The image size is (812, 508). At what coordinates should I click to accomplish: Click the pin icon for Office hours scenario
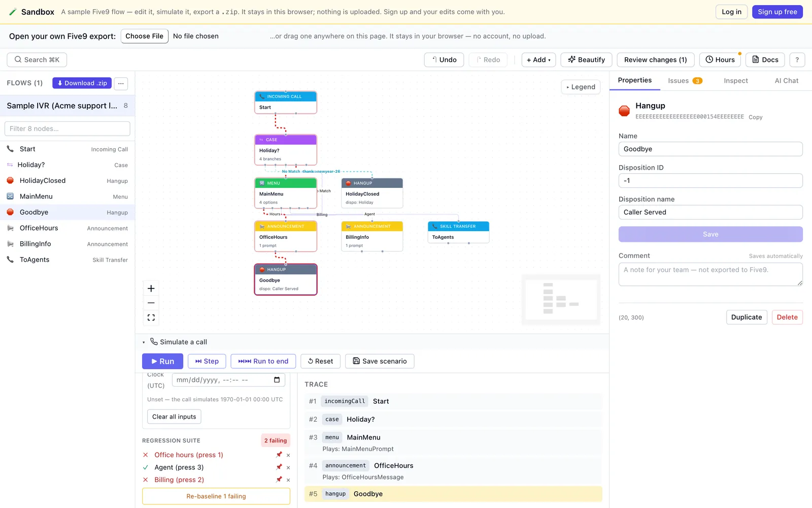[279, 455]
